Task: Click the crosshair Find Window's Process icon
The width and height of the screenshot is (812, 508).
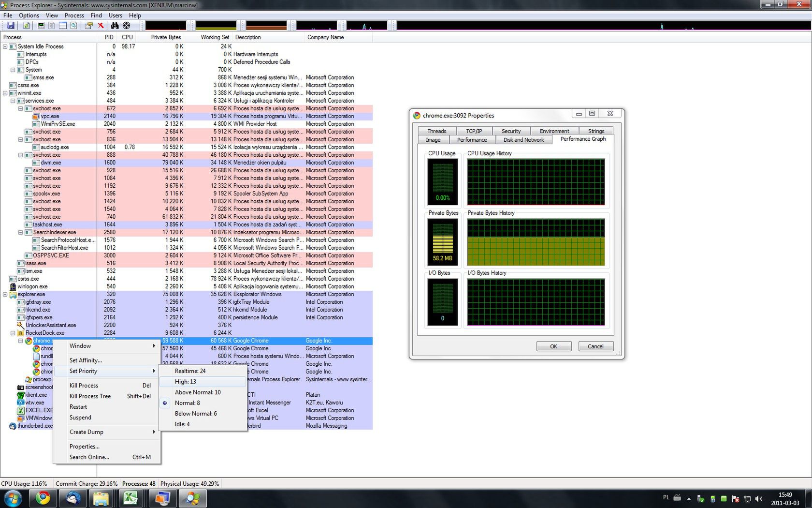Action: [x=126, y=26]
